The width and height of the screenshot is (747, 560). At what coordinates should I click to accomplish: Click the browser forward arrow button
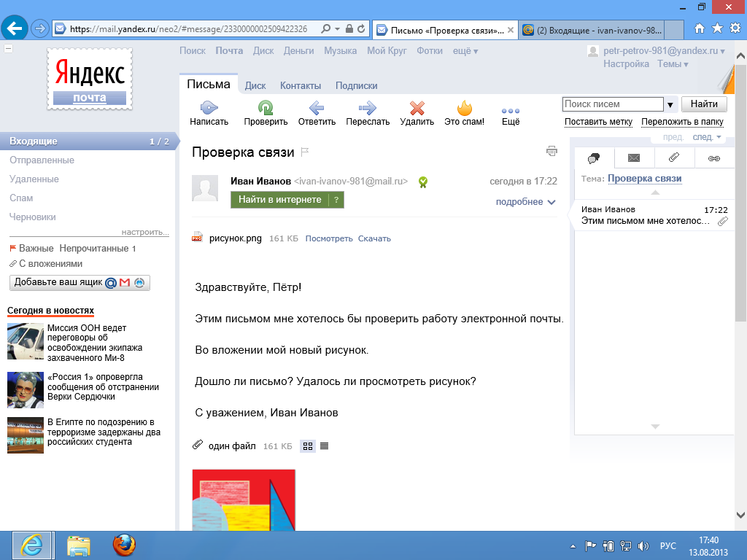click(40, 28)
